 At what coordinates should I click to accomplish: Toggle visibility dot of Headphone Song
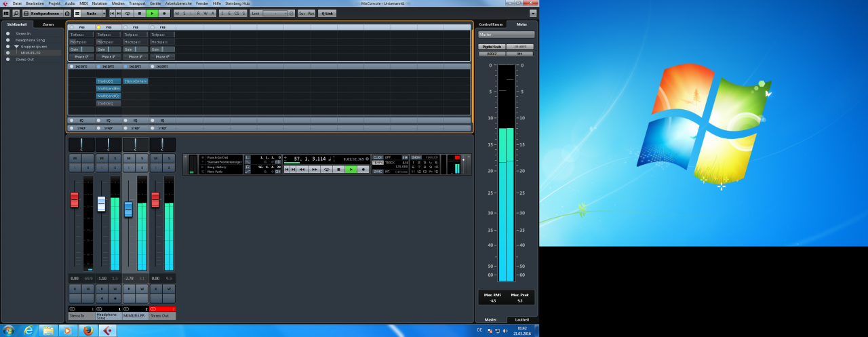[x=7, y=40]
